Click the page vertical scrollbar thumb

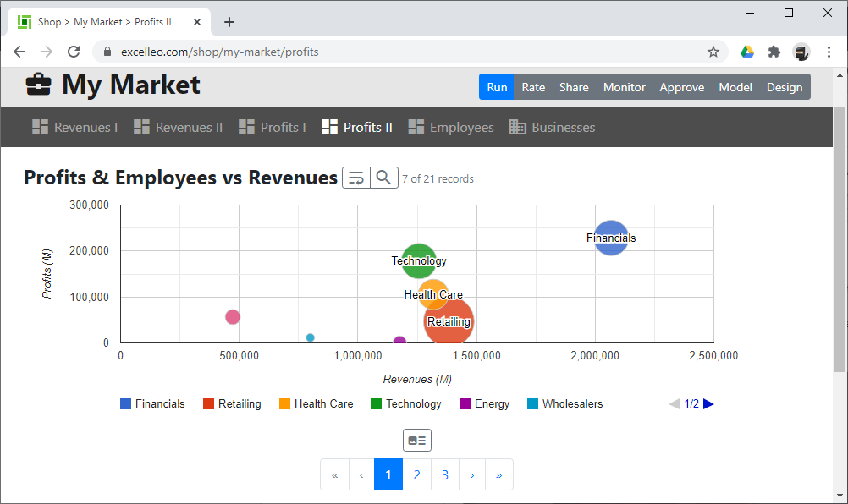840,239
